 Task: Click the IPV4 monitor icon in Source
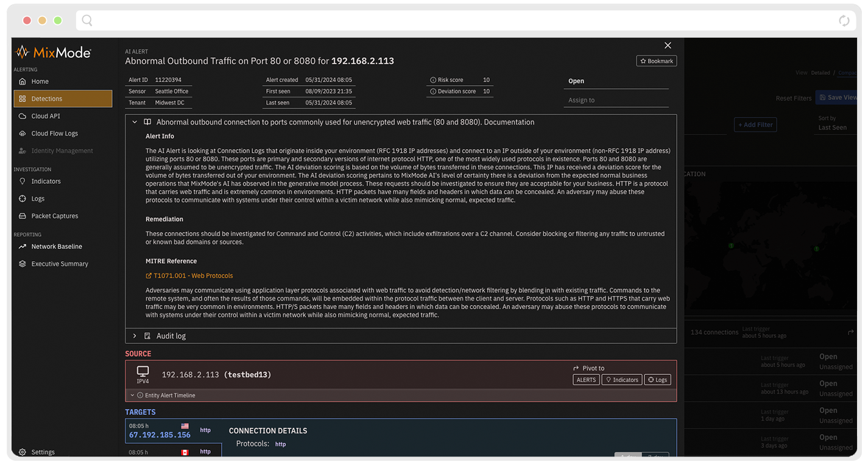(143, 371)
